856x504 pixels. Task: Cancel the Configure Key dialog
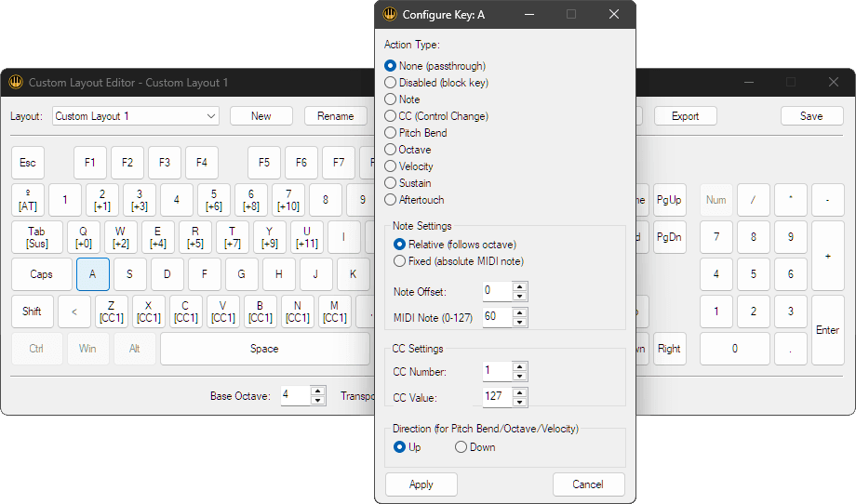point(588,484)
